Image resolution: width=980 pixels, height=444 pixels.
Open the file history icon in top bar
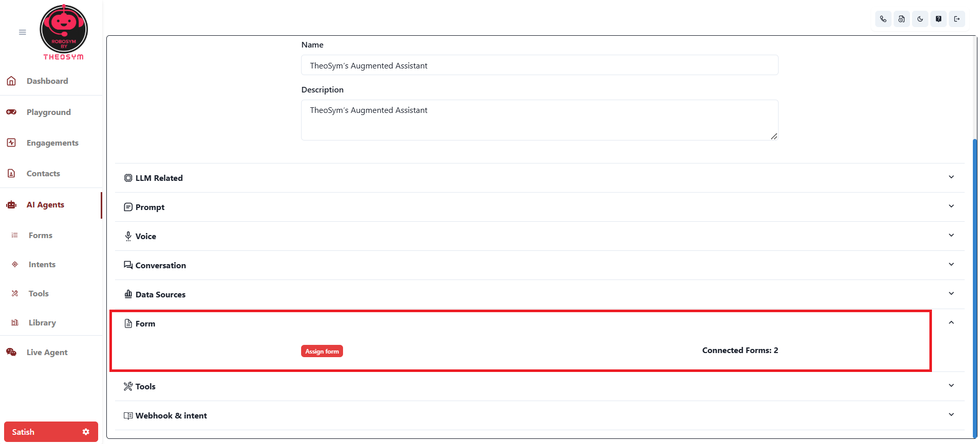coord(901,19)
